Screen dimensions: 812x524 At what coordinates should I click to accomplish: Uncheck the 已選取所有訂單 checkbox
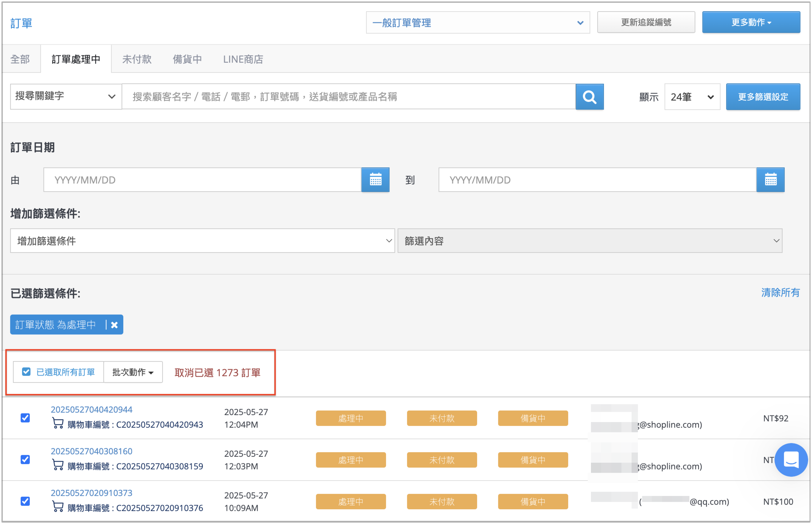[26, 372]
